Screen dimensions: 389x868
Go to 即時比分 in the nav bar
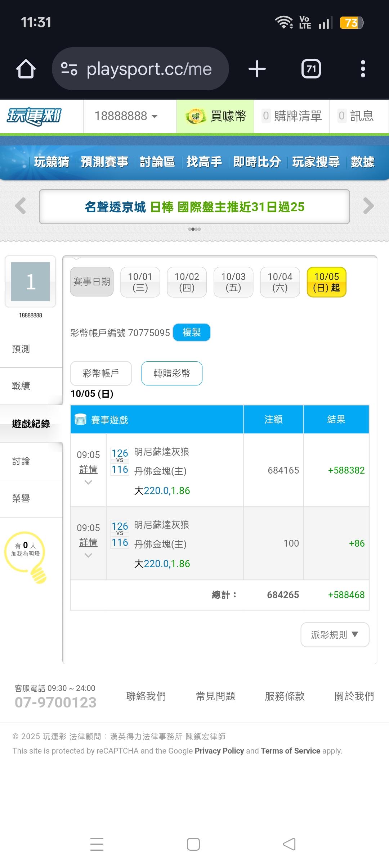pyautogui.click(x=257, y=162)
